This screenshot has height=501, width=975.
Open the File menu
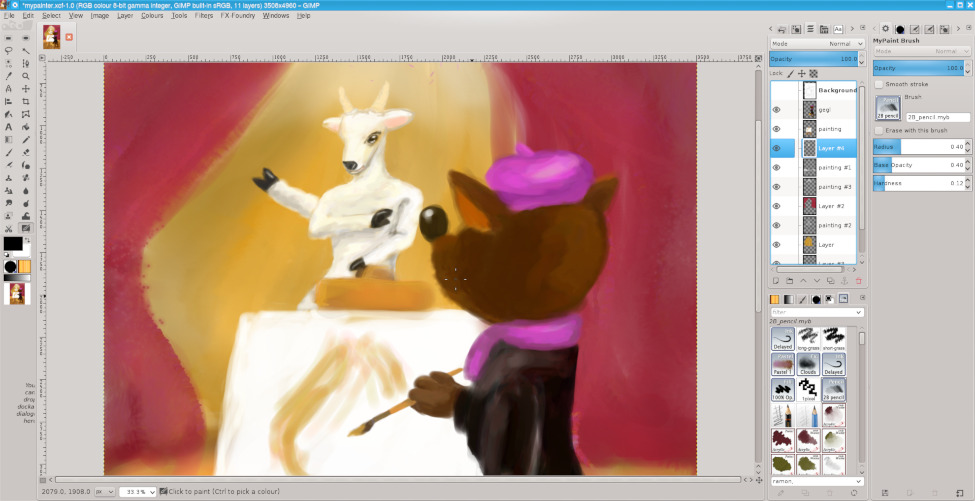(x=9, y=16)
